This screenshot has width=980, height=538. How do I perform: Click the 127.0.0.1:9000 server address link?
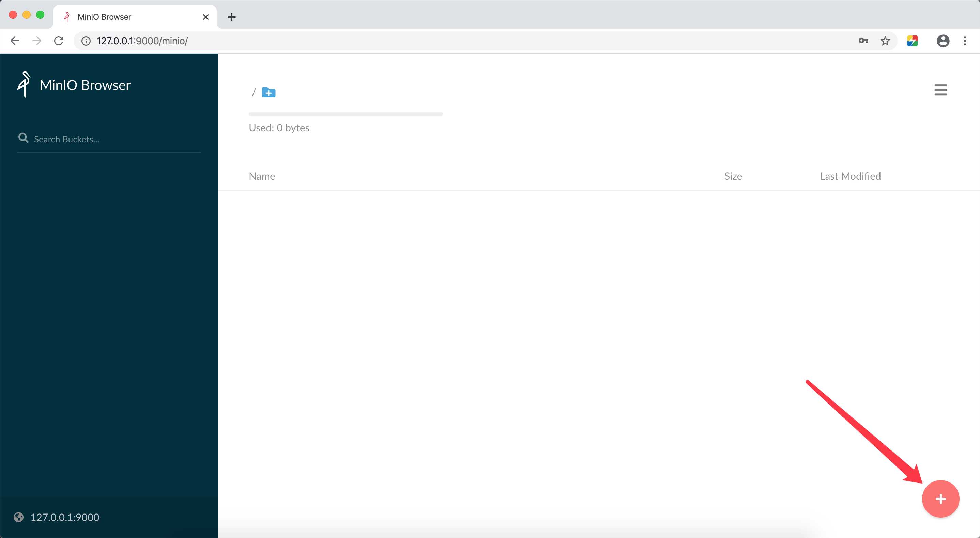[65, 517]
